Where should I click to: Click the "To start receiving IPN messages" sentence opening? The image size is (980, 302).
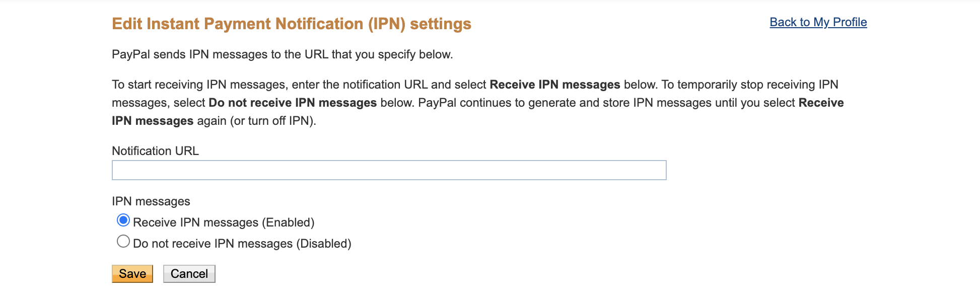199,85
